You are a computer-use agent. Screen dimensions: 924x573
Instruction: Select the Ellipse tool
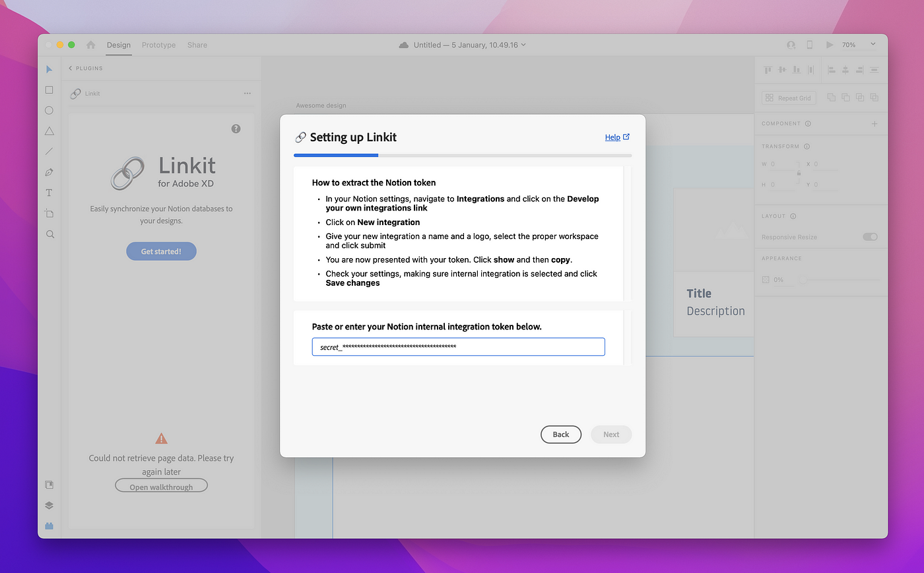click(x=49, y=111)
